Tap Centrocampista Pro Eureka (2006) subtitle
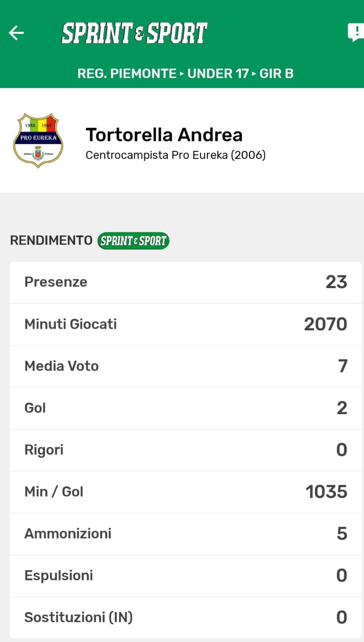 175,155
